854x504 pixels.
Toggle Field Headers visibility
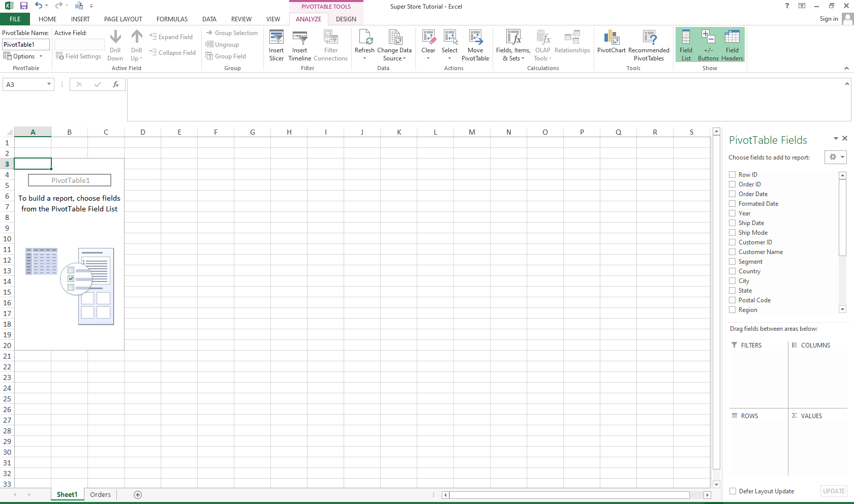pyautogui.click(x=732, y=45)
